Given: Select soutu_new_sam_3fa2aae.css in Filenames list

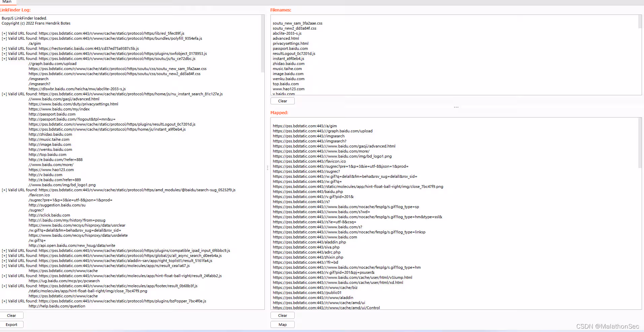Looking at the screenshot, I should [297, 23].
